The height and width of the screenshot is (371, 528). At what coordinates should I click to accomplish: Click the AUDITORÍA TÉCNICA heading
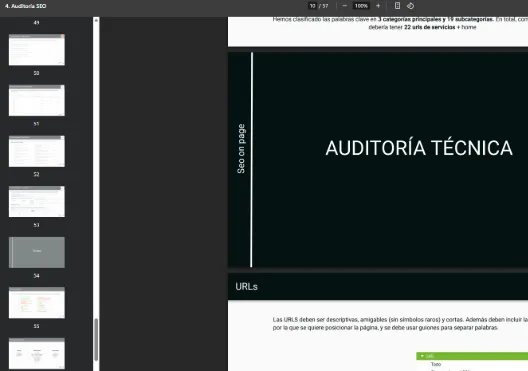tap(419, 148)
